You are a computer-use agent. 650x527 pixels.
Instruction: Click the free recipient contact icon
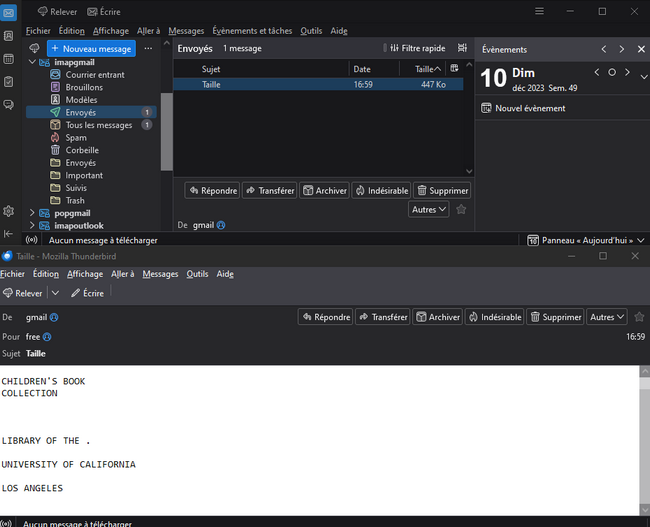pyautogui.click(x=47, y=337)
